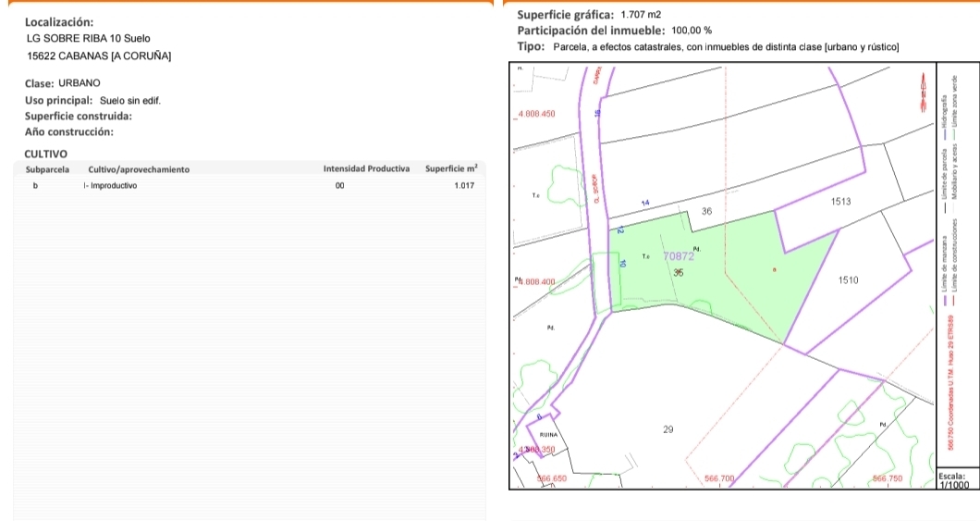980x521 pixels.
Task: Click the coordinate label '566.700'
Action: coord(719,478)
